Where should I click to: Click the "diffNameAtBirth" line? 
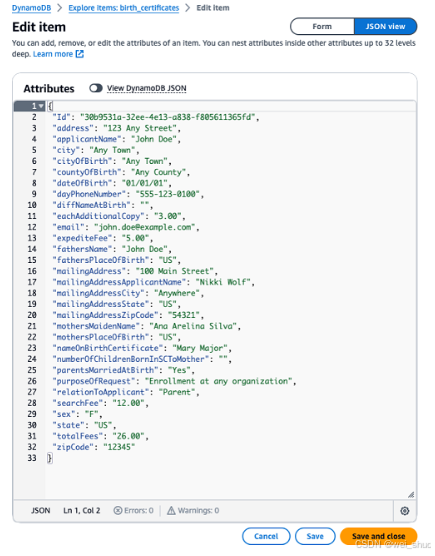pyautogui.click(x=103, y=205)
